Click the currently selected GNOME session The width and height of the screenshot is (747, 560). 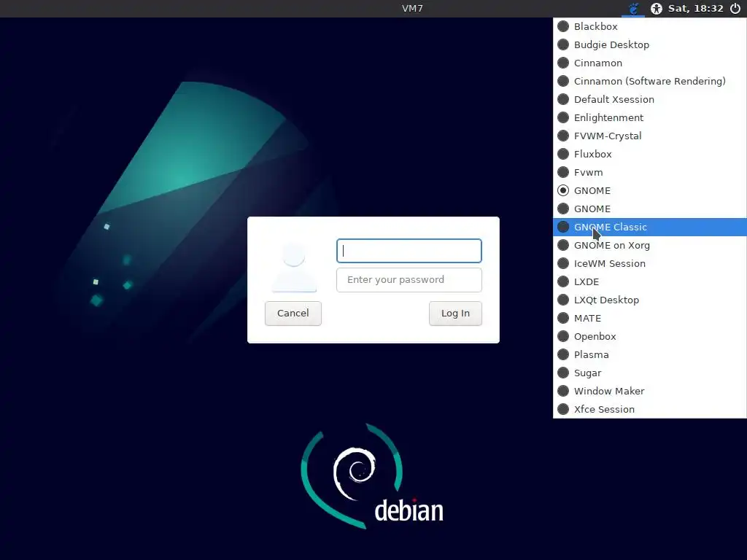pyautogui.click(x=650, y=190)
